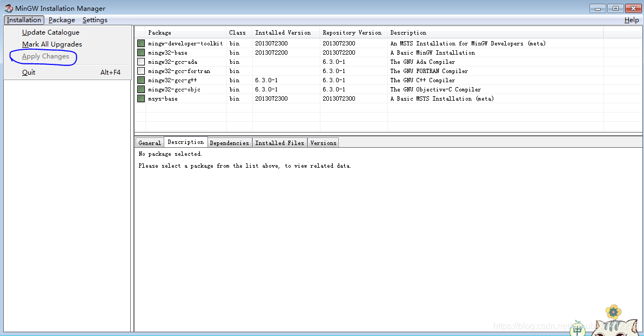644x336 pixels.
Task: Select the mingw32-gcc-ada package name
Action: 172,62
